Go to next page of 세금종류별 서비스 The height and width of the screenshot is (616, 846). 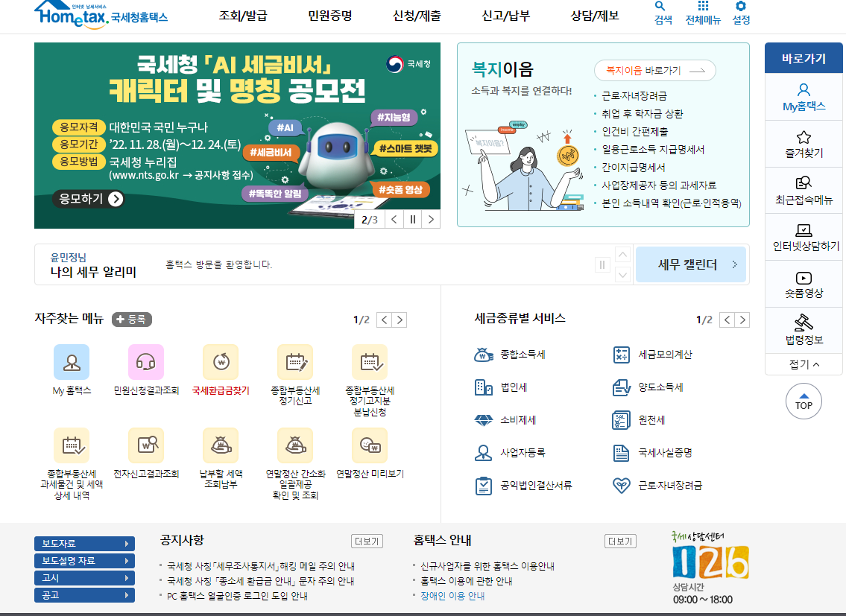[x=742, y=320]
